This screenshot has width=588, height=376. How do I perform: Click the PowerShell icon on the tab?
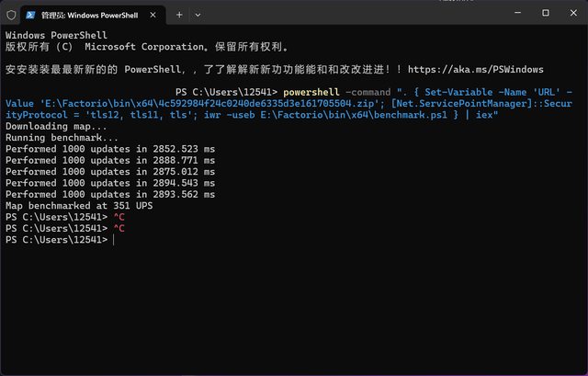pos(35,14)
